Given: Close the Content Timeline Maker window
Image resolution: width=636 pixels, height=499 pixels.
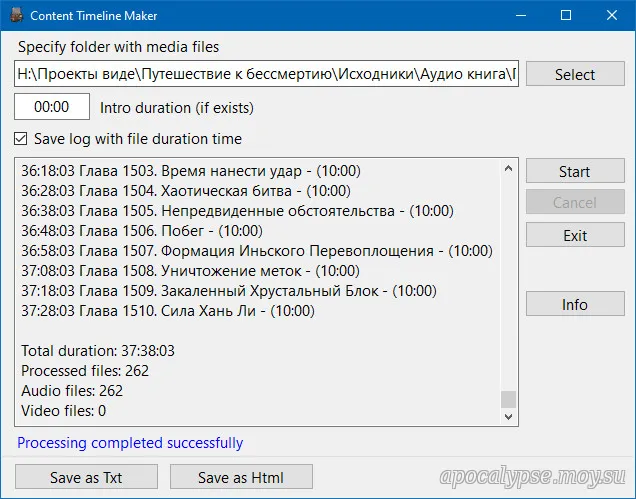Looking at the screenshot, I should 612,16.
